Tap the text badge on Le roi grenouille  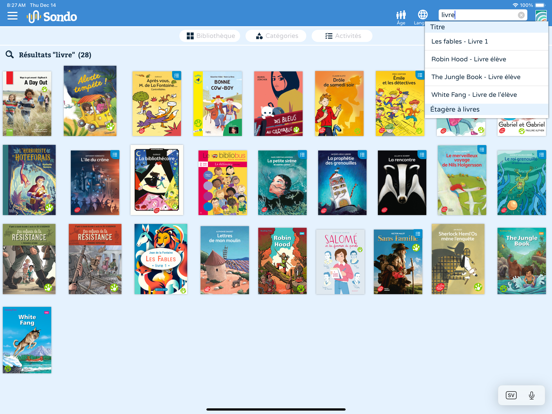point(541,154)
